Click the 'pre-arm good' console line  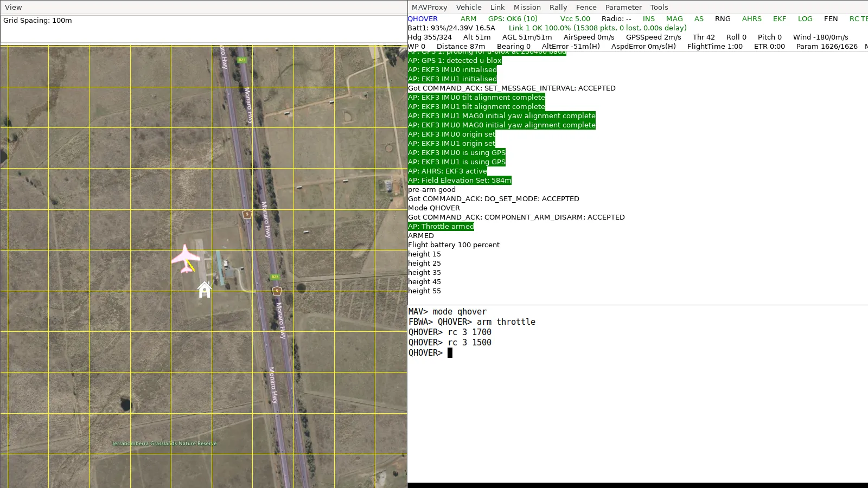tap(432, 189)
